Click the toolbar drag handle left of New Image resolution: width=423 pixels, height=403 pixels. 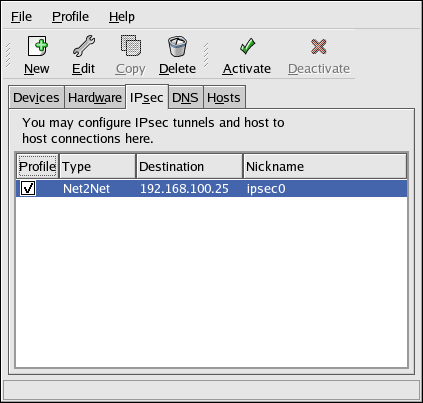click(x=8, y=55)
